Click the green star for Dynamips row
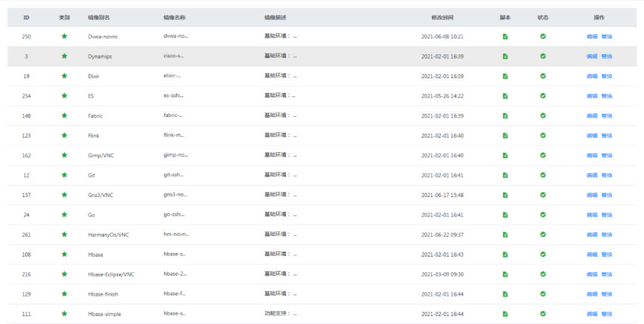 [64, 56]
